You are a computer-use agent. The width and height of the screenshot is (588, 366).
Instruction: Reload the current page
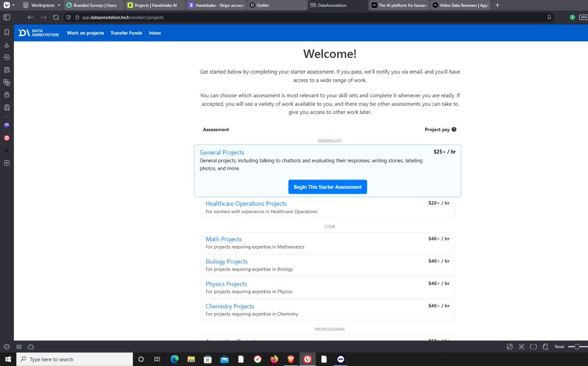click(56, 17)
